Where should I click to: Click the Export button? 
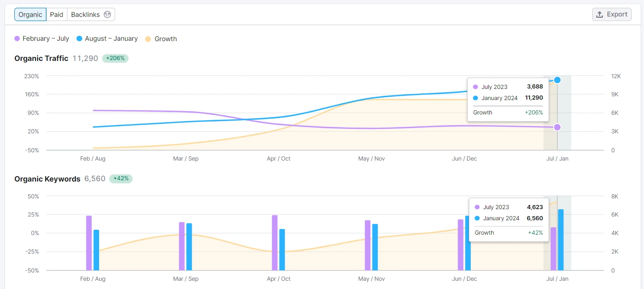612,14
